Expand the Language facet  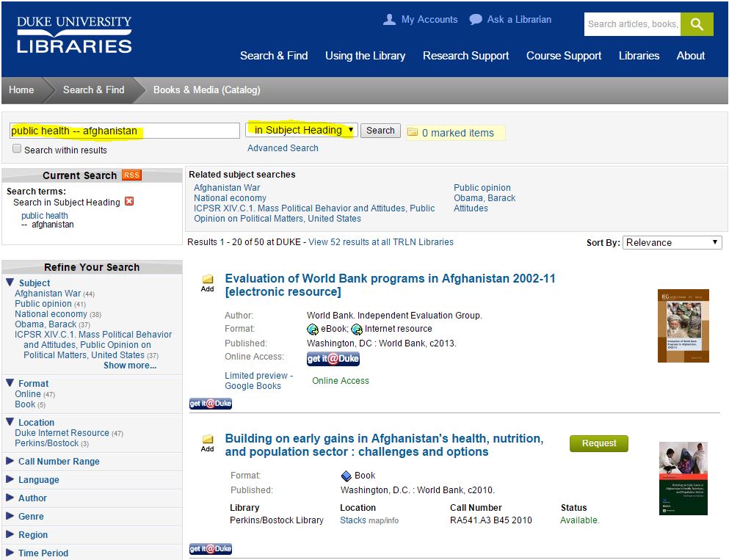click(x=10, y=479)
